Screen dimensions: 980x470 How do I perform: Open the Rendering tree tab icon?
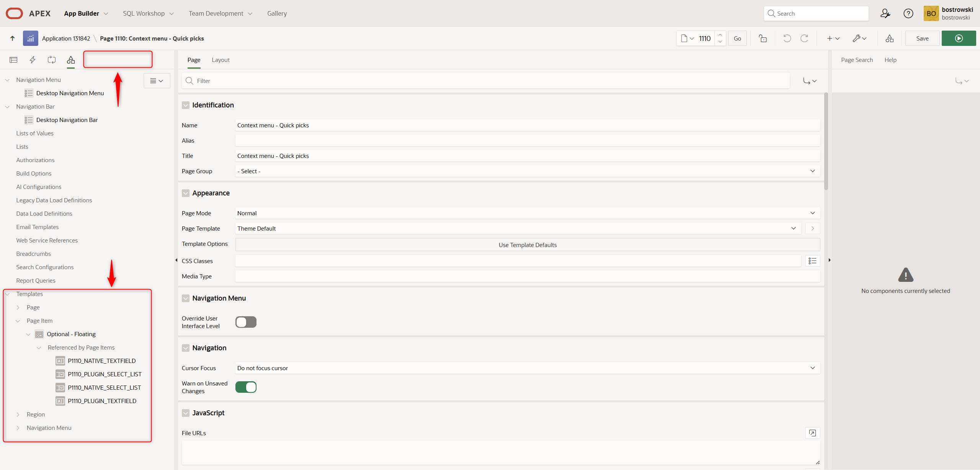click(x=13, y=60)
